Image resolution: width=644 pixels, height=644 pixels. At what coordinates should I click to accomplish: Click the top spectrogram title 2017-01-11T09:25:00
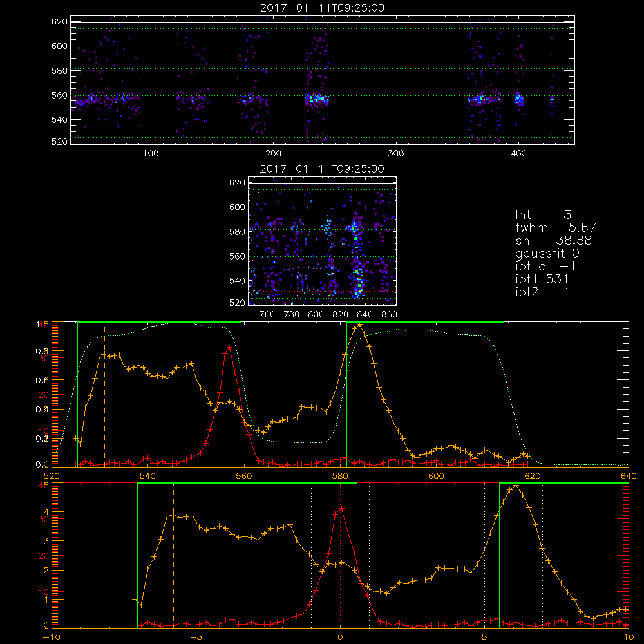[x=323, y=8]
